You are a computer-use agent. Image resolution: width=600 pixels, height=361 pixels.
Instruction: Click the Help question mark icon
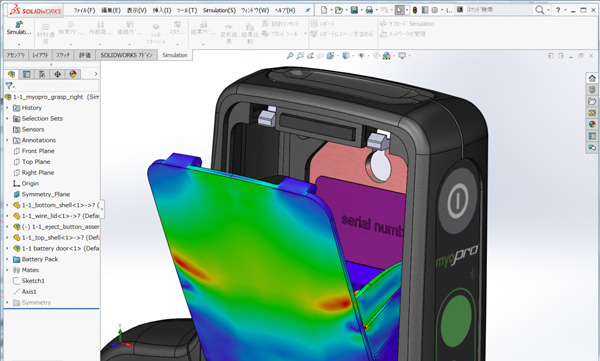pyautogui.click(x=558, y=10)
